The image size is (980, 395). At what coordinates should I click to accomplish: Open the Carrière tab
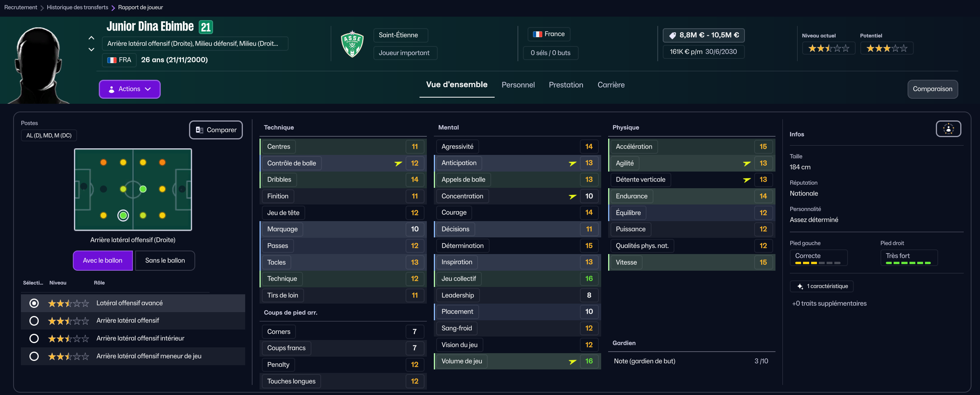[611, 85]
